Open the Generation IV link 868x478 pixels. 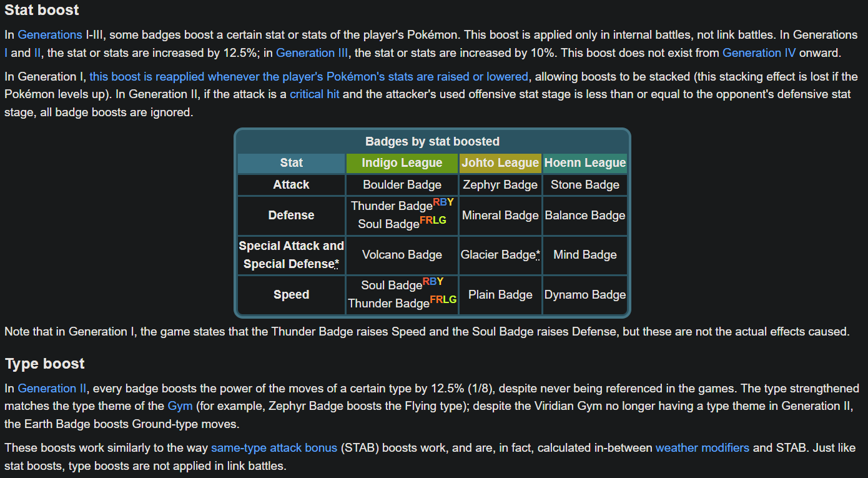pyautogui.click(x=760, y=53)
